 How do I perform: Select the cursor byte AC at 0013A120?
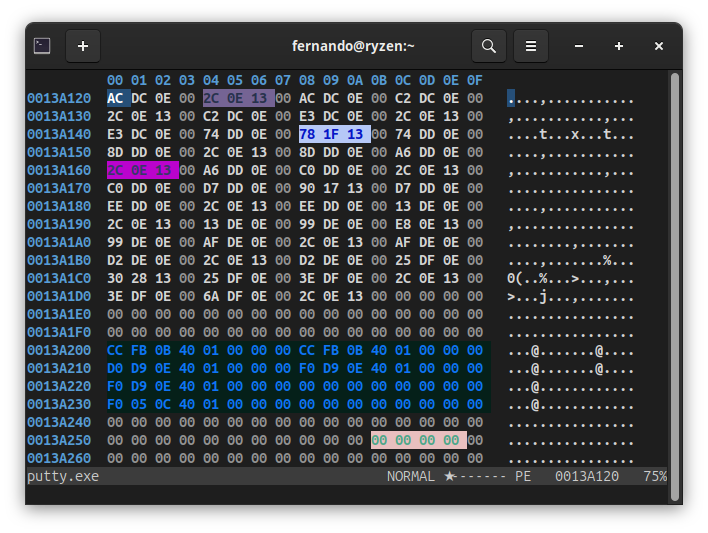point(115,98)
